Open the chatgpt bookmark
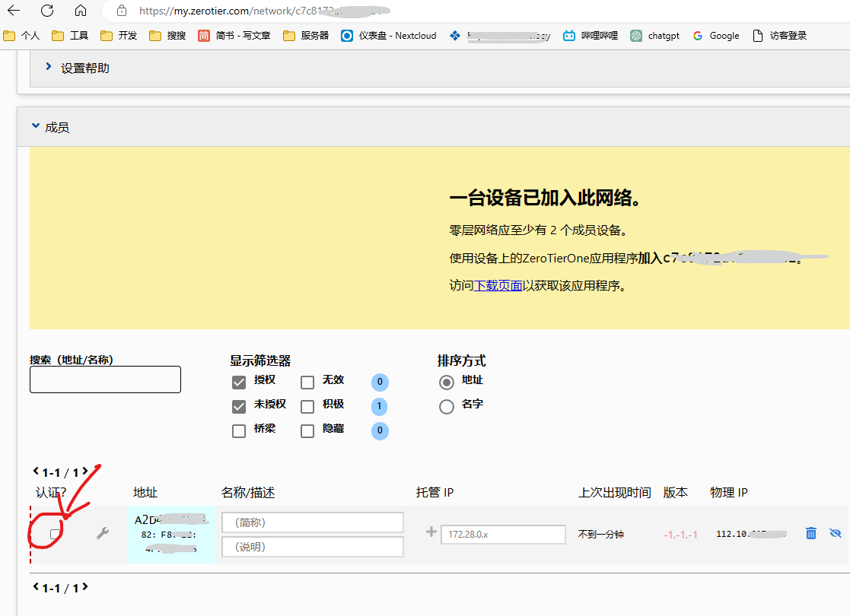Screen dimensions: 850x616 (655, 36)
